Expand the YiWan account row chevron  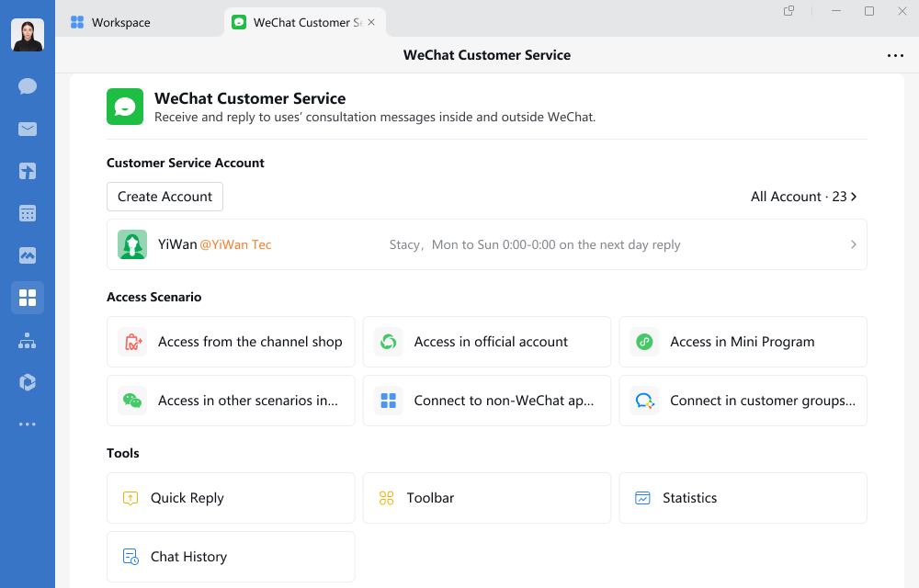pos(854,244)
